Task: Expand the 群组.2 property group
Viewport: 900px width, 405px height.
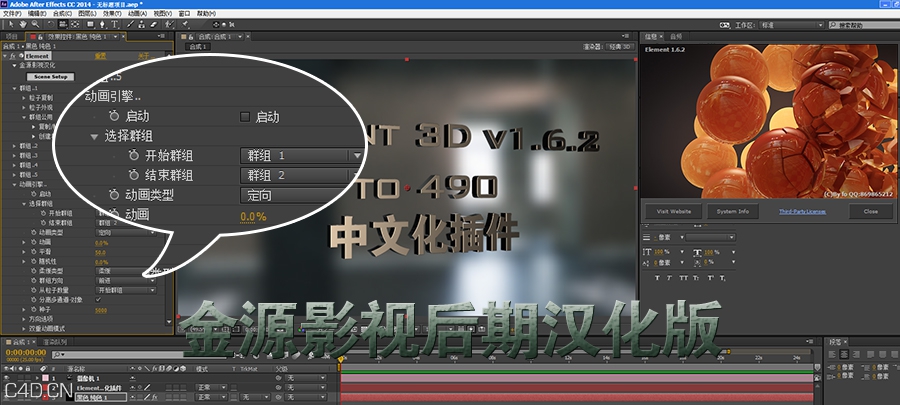Action: coord(15,146)
